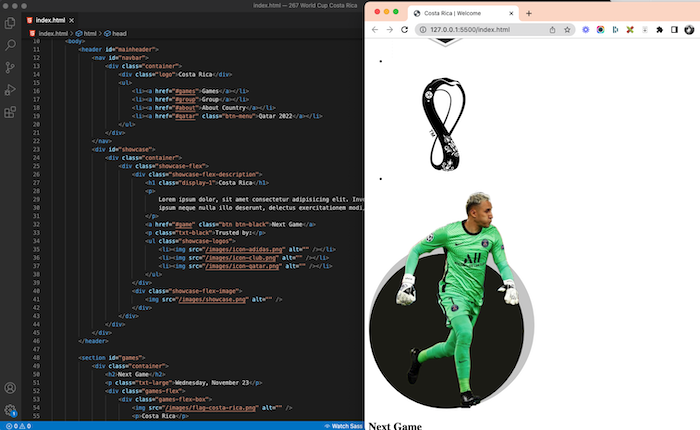Viewport: 700px width, 430px height.
Task: Click the #qatar href in the code
Action: pyautogui.click(x=185, y=116)
